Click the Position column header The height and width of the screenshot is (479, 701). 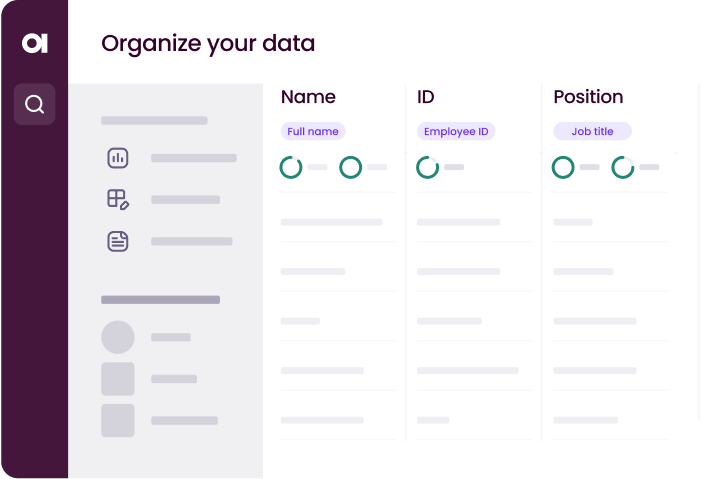588,97
